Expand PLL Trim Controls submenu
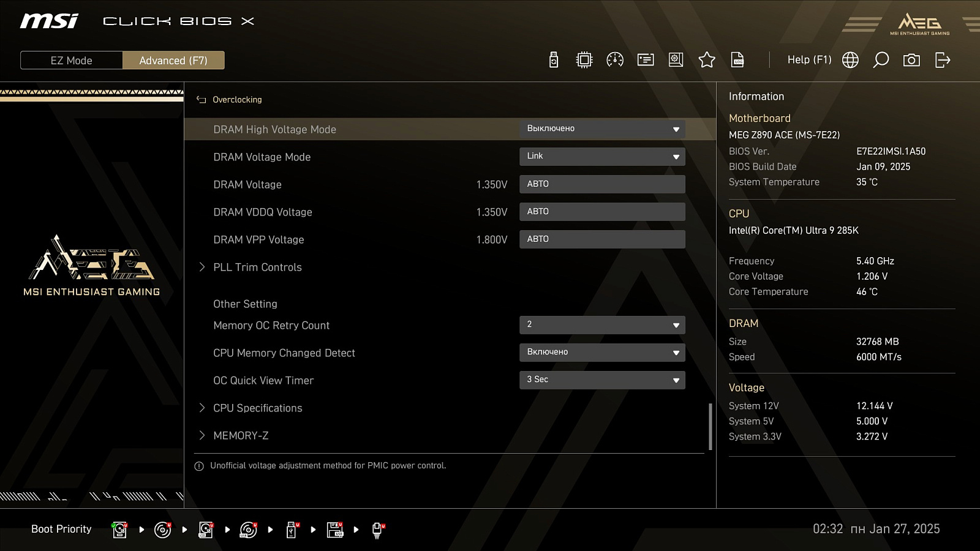Viewport: 980px width, 551px height. (x=257, y=268)
